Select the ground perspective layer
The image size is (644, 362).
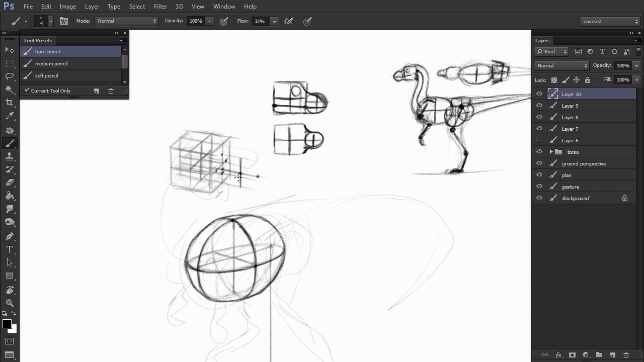click(x=584, y=163)
